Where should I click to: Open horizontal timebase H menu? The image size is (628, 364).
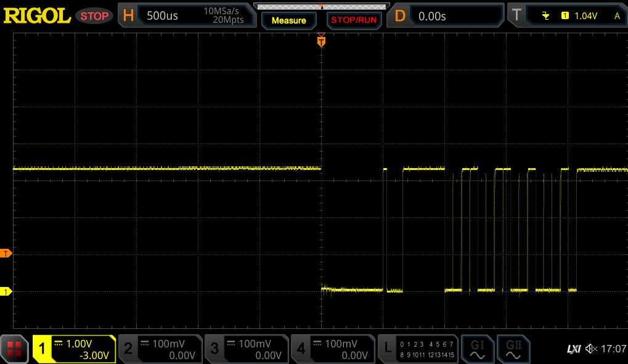coord(128,15)
